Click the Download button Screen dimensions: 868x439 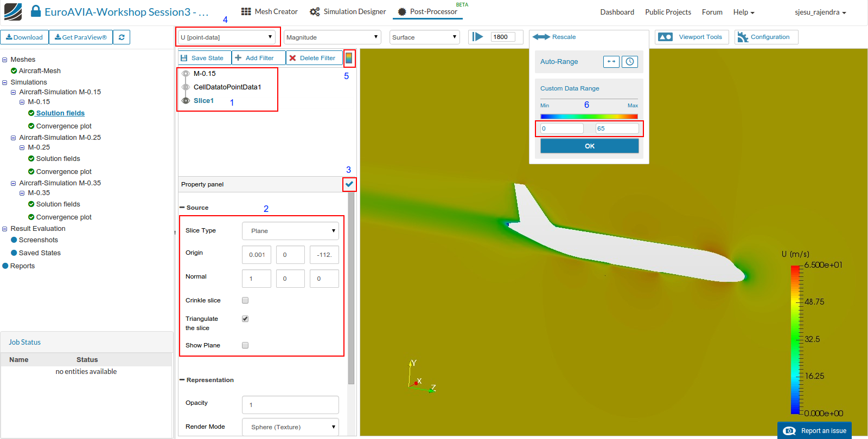[x=24, y=37]
